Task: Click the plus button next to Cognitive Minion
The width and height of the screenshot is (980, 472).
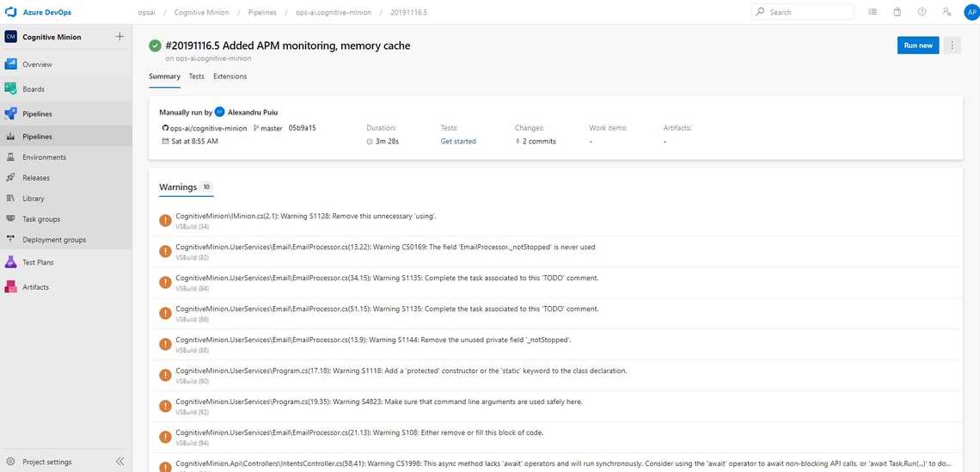Action: point(119,37)
